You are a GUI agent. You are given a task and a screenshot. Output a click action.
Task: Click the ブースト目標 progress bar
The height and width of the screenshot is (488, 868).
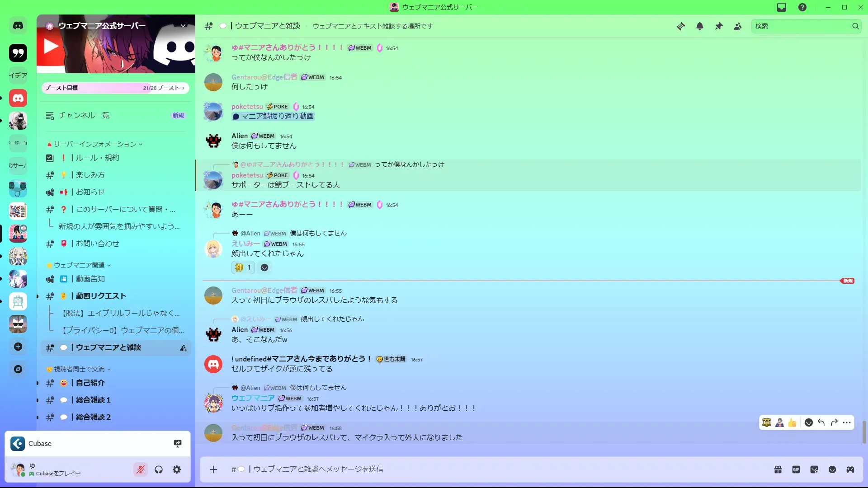click(x=115, y=88)
